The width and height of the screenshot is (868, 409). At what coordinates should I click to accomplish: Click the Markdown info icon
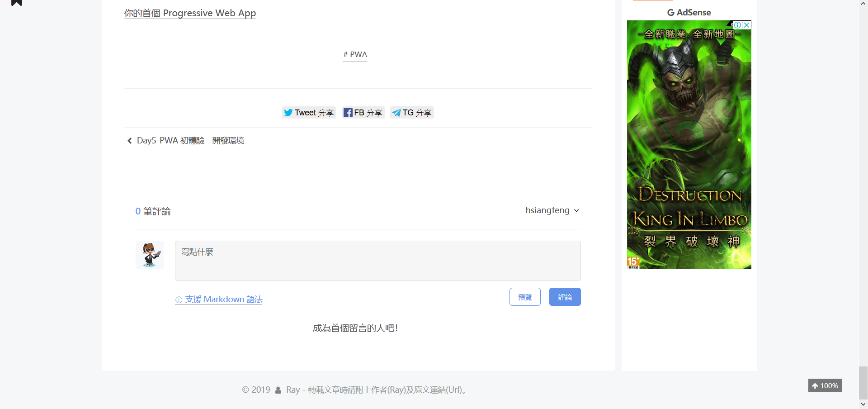[x=179, y=300]
